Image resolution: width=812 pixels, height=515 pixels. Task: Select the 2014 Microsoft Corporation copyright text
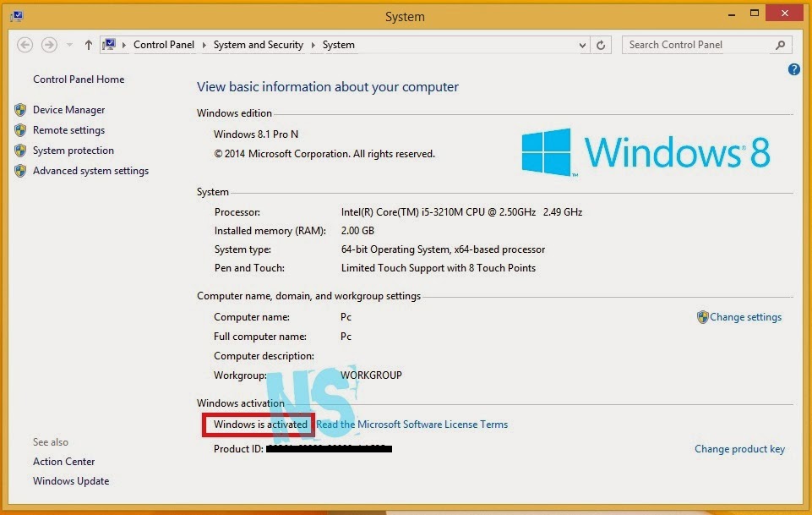point(324,154)
